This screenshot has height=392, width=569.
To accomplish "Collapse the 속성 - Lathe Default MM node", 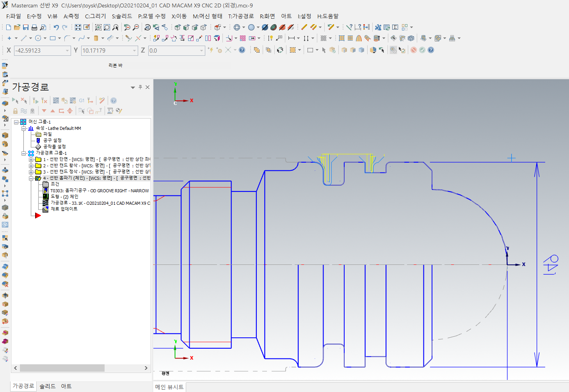I will [24, 128].
